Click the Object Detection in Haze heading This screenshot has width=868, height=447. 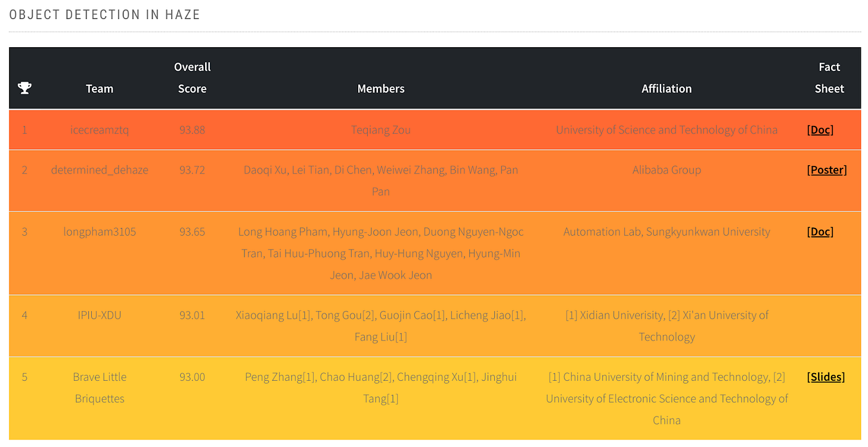pos(105,14)
